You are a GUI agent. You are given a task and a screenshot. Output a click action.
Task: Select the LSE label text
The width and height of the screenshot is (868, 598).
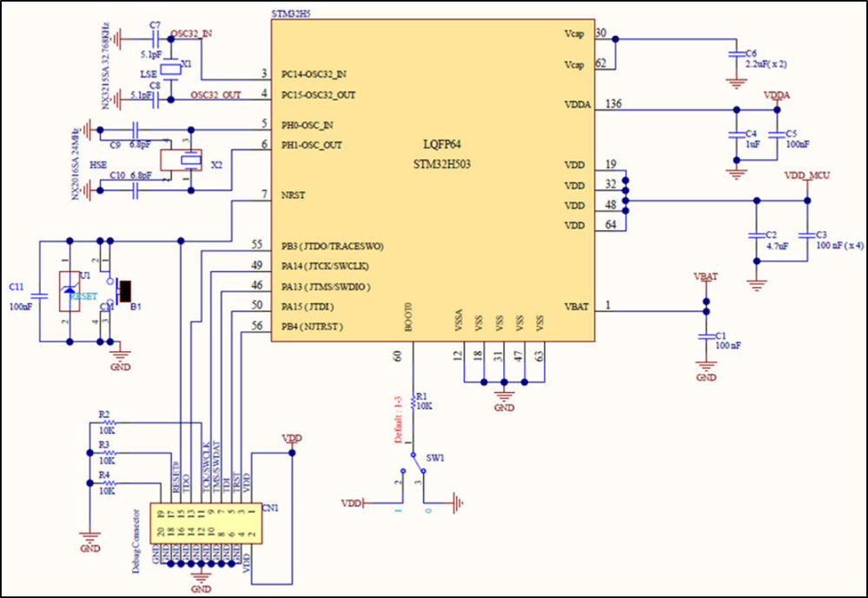pyautogui.click(x=149, y=74)
